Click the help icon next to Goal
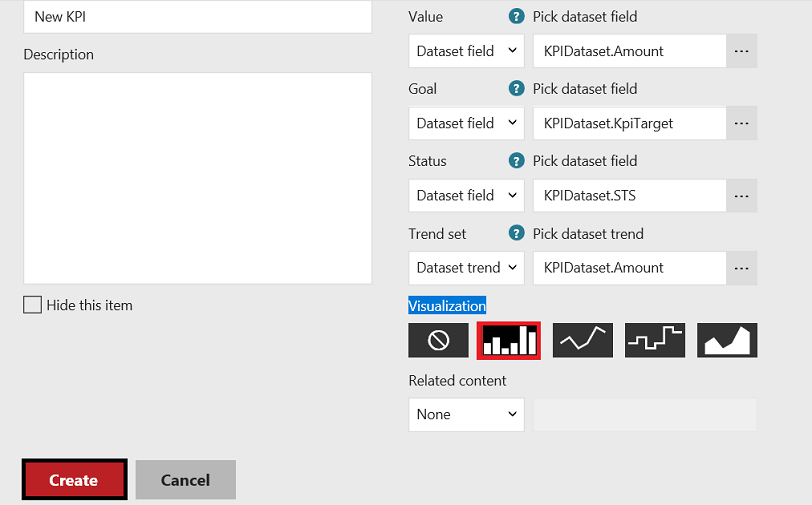Image resolution: width=812 pixels, height=505 pixels. tap(517, 89)
